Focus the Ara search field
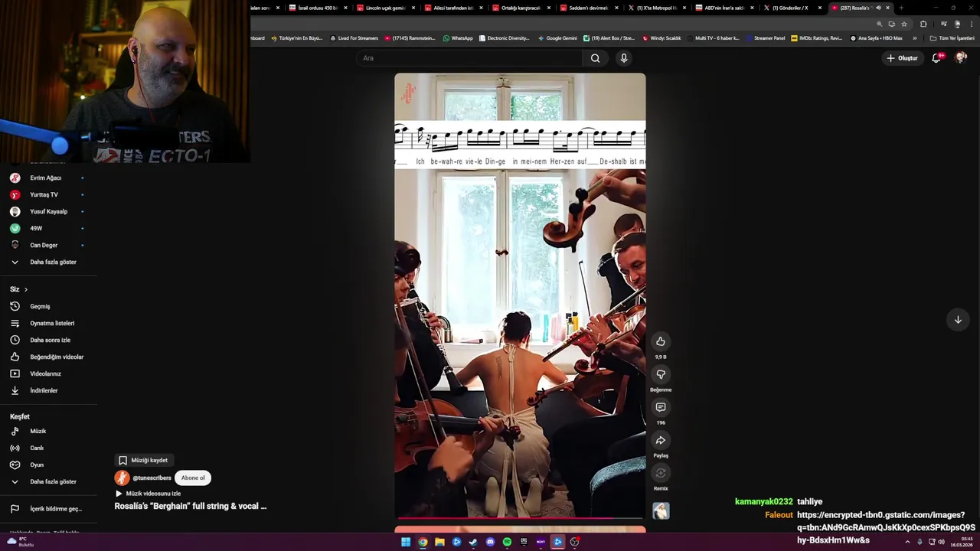The image size is (980, 551). [x=467, y=58]
